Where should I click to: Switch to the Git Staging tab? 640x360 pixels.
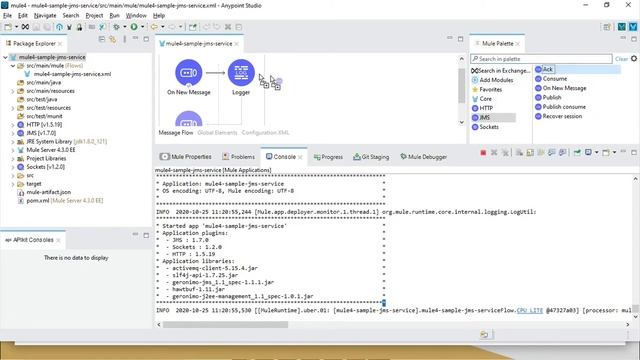click(x=371, y=157)
